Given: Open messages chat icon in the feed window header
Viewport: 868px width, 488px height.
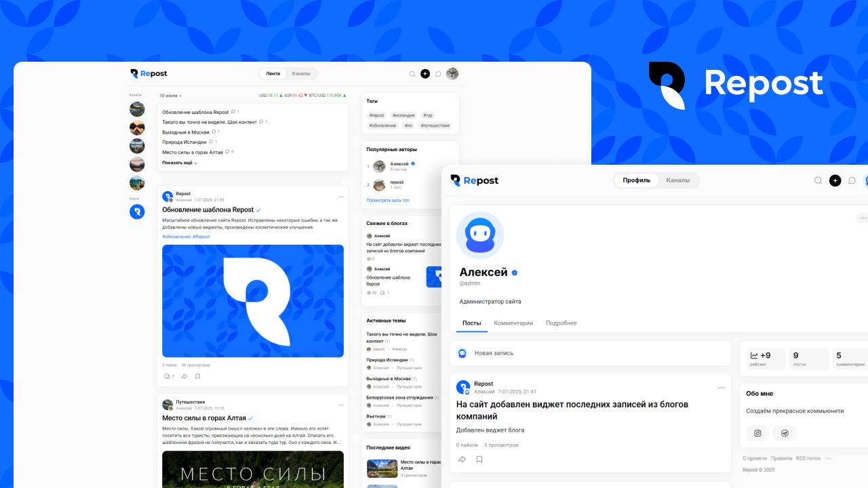Looking at the screenshot, I should pos(438,74).
